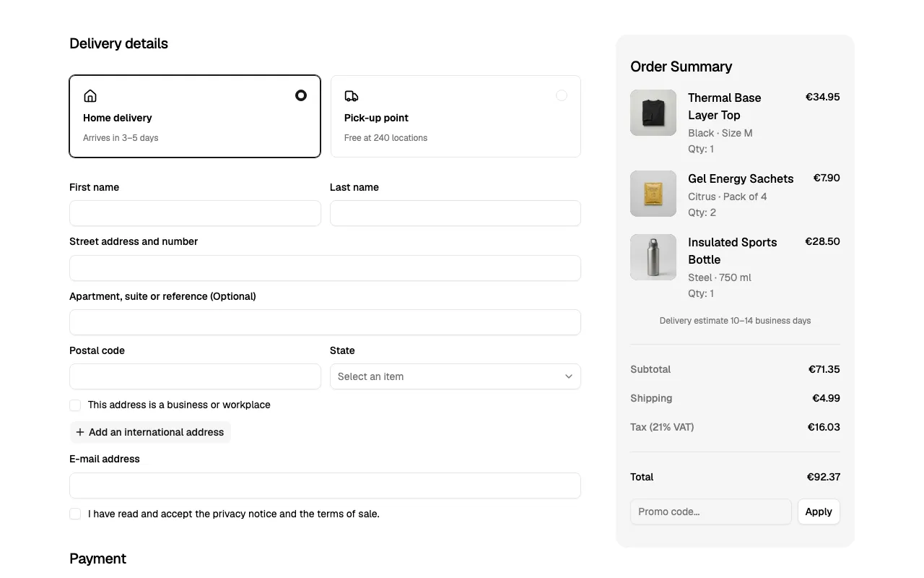Select the Pick-up point radio button
The image size is (924, 578).
point(562,95)
